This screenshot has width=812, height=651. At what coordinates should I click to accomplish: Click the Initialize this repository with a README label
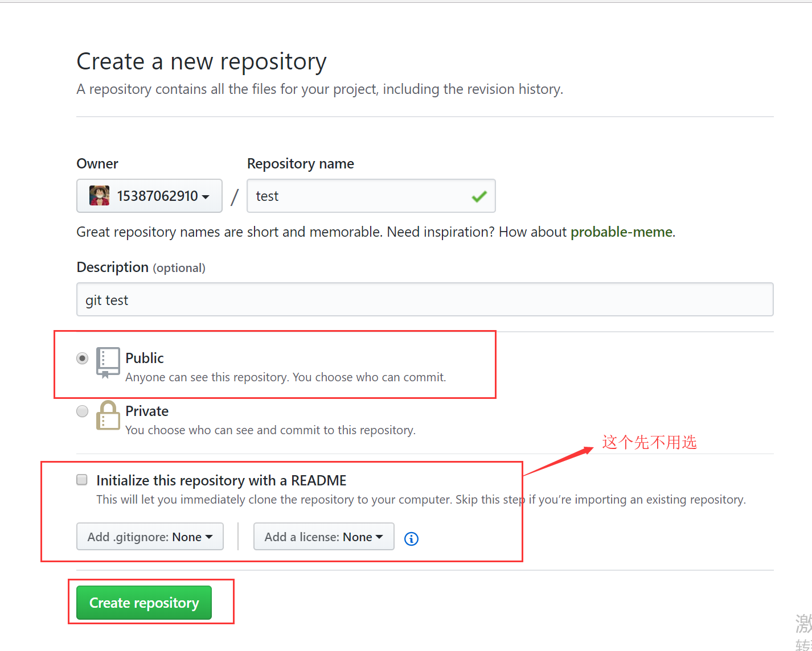221,480
